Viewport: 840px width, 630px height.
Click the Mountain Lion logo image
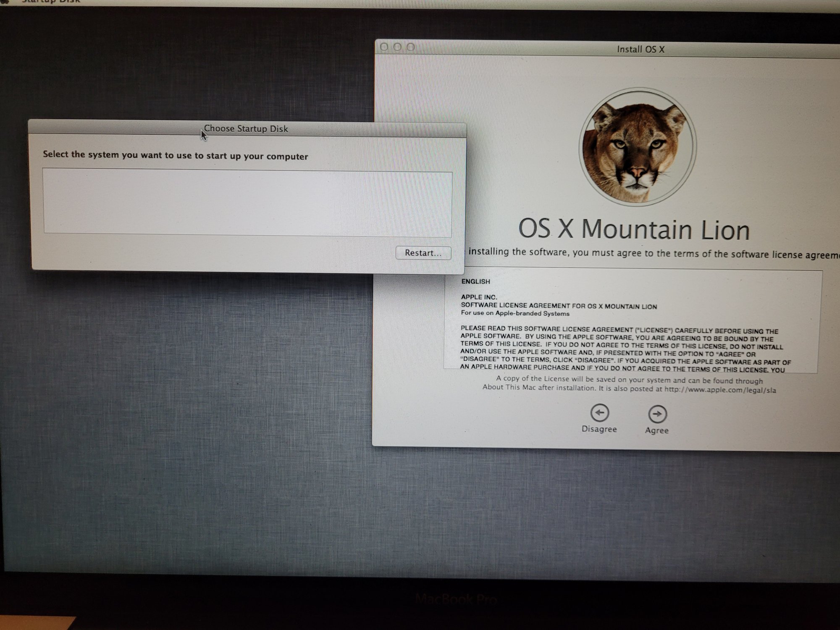click(x=637, y=147)
